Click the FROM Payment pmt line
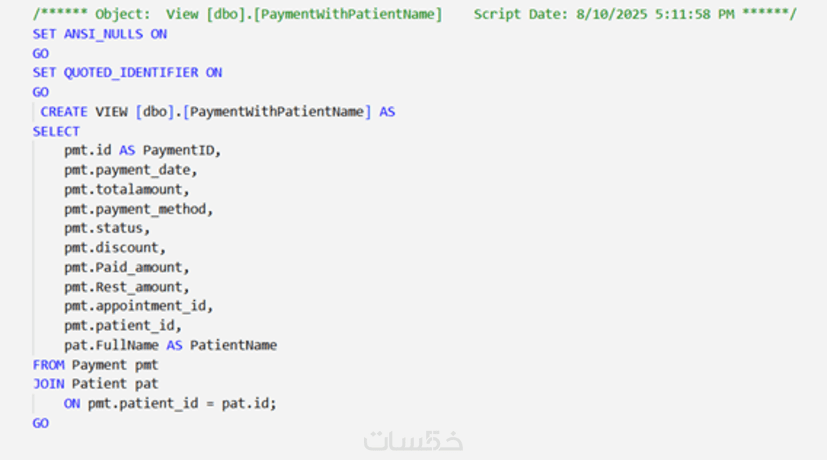Screen dimensions: 827x460 coord(96,365)
